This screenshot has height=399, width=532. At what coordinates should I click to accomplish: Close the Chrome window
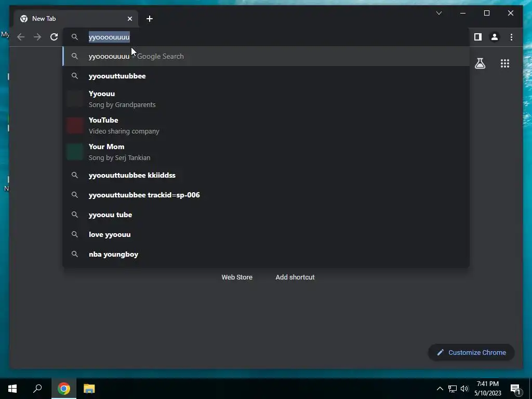(x=511, y=13)
